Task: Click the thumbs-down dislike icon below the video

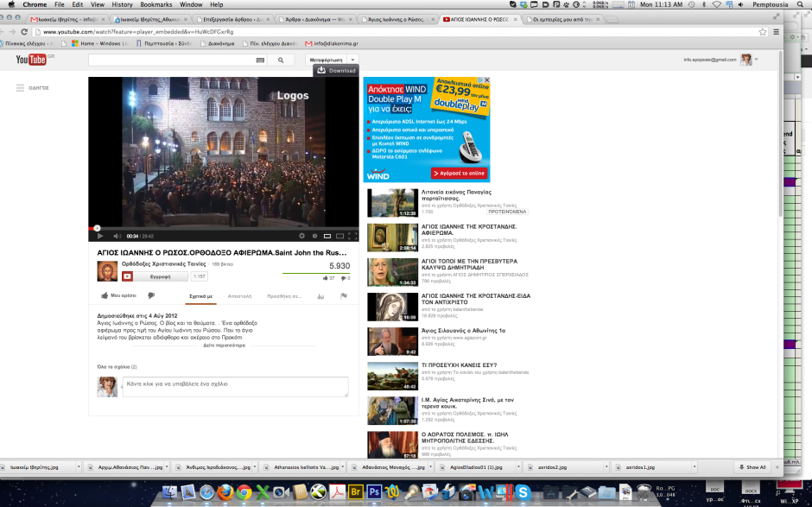Action: (x=150, y=295)
